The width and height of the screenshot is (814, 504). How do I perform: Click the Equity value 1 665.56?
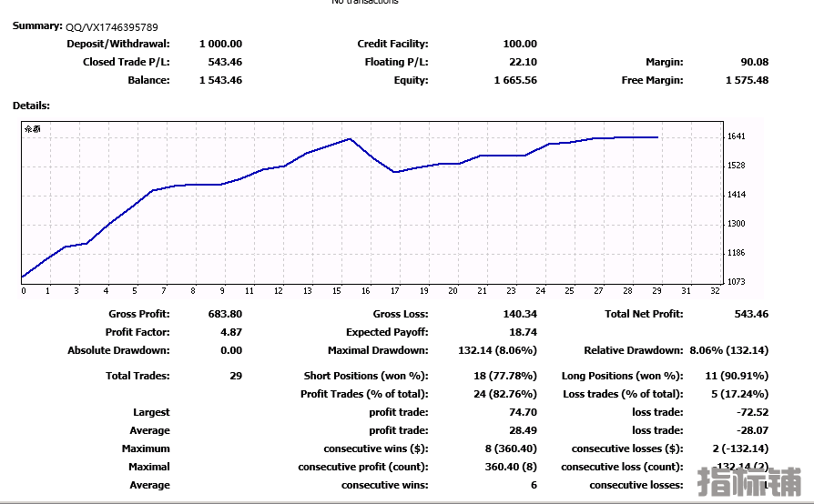click(515, 80)
